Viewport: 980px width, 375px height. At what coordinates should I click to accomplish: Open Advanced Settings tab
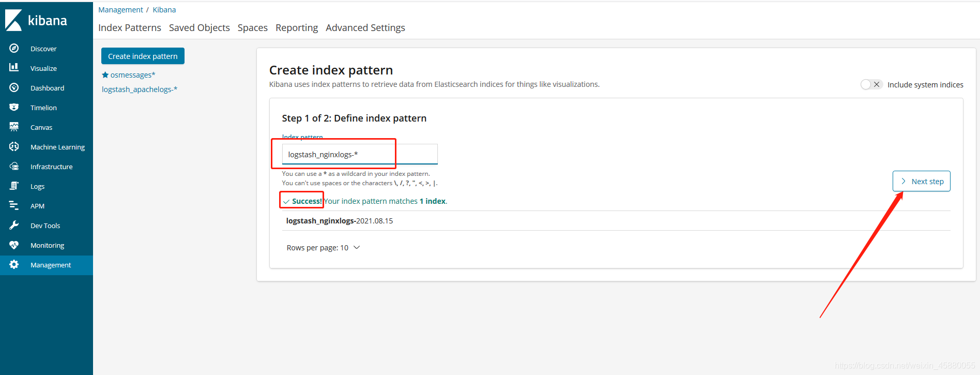coord(365,27)
